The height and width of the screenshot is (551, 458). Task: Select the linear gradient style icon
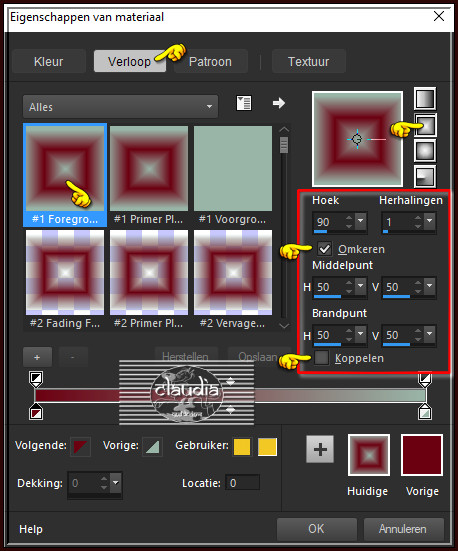click(425, 99)
